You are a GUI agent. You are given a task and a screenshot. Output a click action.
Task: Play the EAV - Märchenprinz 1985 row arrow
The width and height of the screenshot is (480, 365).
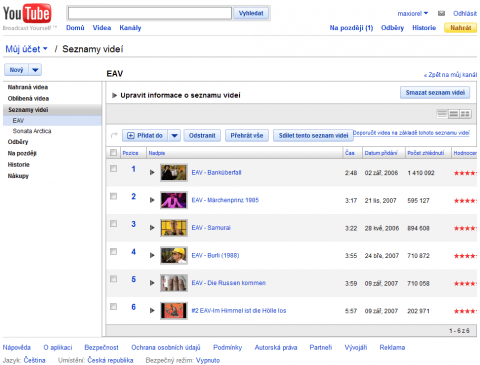tap(152, 200)
